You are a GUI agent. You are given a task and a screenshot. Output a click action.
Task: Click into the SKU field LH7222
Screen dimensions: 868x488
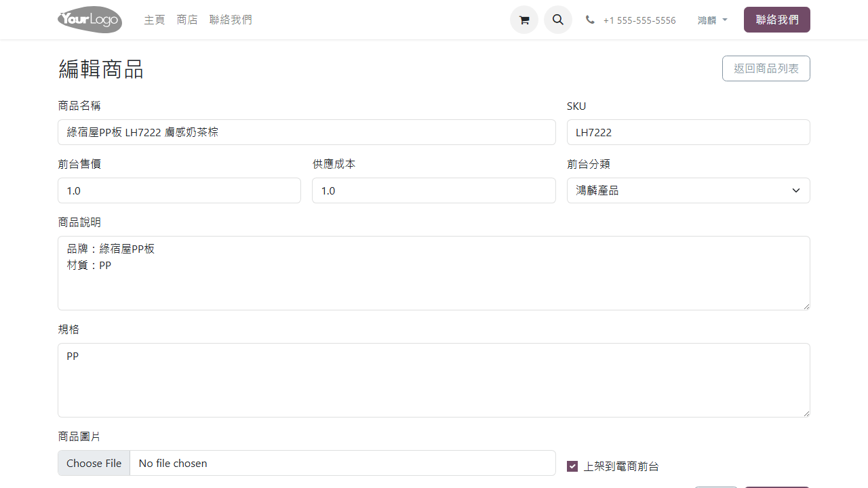pos(688,132)
